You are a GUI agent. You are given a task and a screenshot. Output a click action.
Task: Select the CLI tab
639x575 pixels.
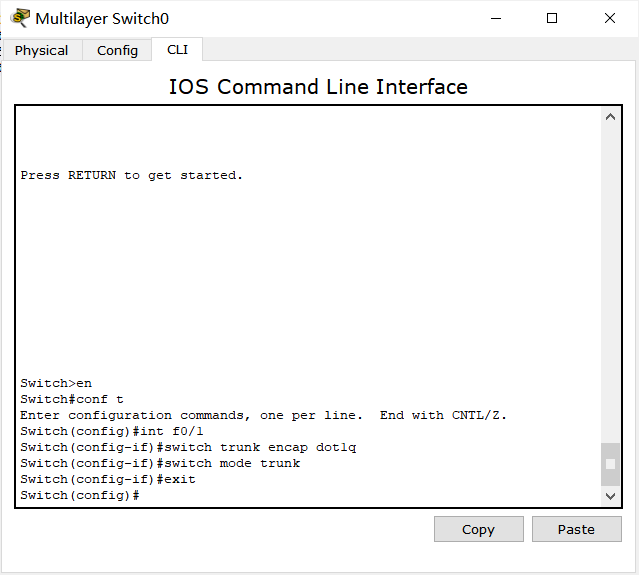pyautogui.click(x=177, y=49)
